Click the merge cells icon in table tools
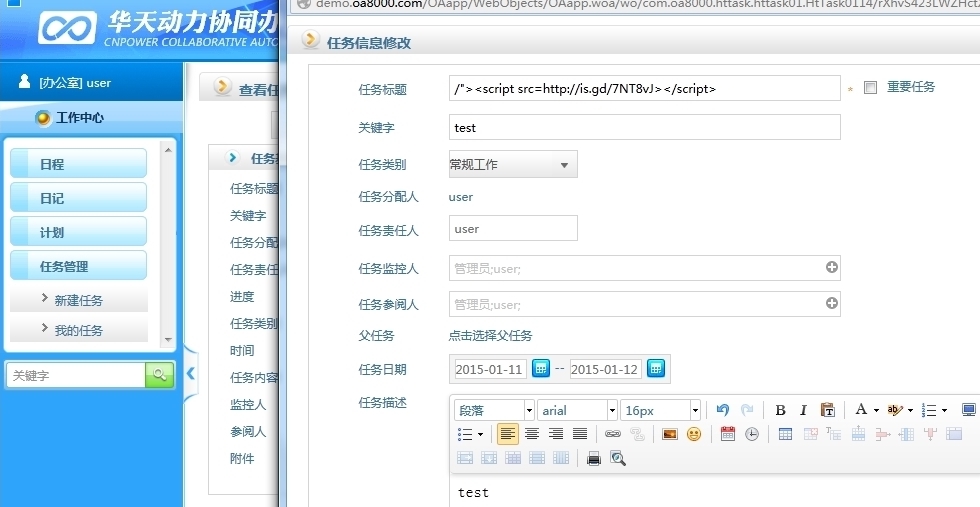Viewport: 980px width, 507px height. tap(954, 434)
